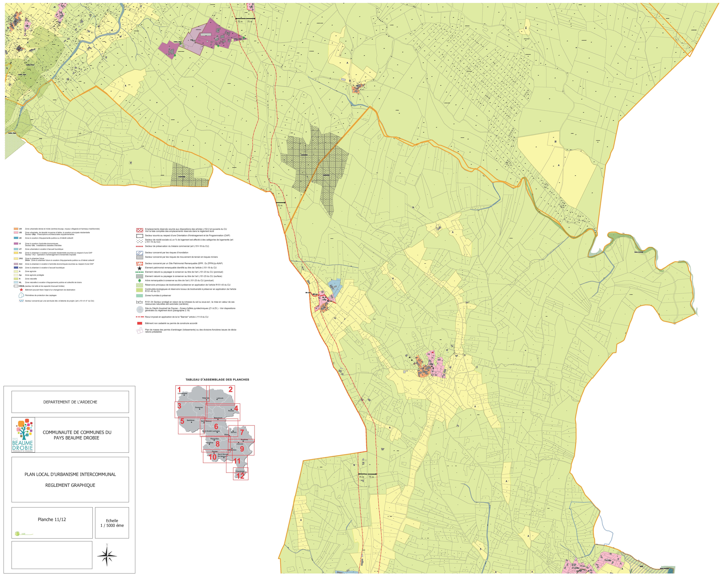
Task: Click the green tree remarkable-tree legend symbol
Action: coord(140,281)
